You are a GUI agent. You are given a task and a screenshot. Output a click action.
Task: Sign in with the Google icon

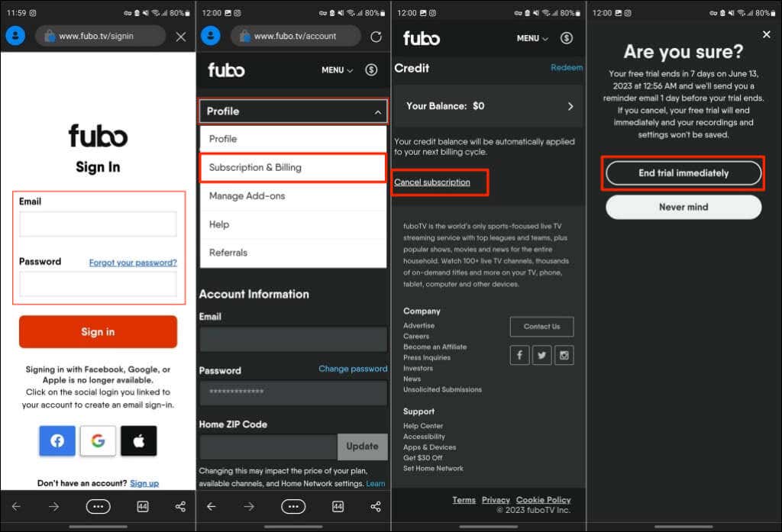98,440
